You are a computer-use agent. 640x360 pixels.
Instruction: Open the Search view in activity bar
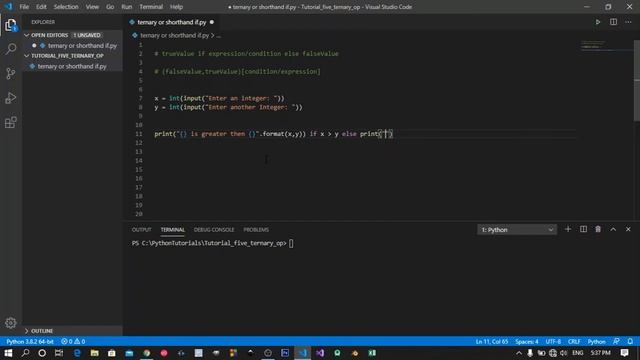coord(11,49)
